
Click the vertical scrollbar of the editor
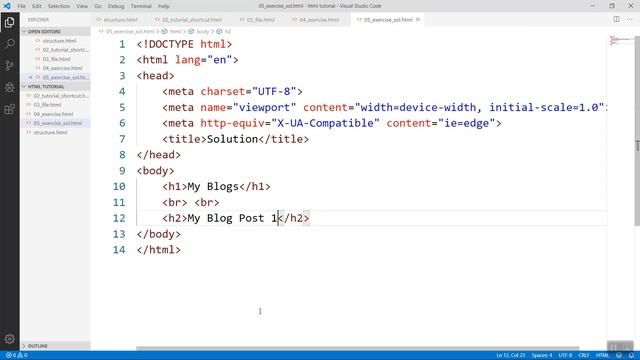click(x=637, y=131)
